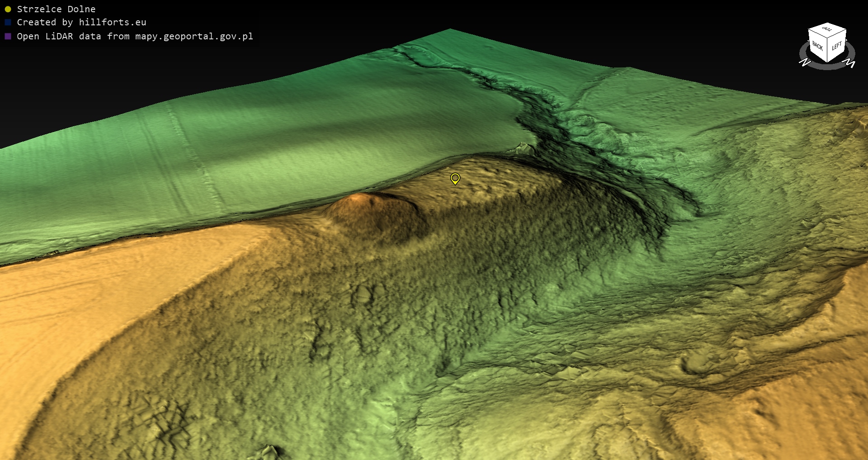The height and width of the screenshot is (460, 868).
Task: Select the LEFT face of the view cube
Action: [x=837, y=46]
